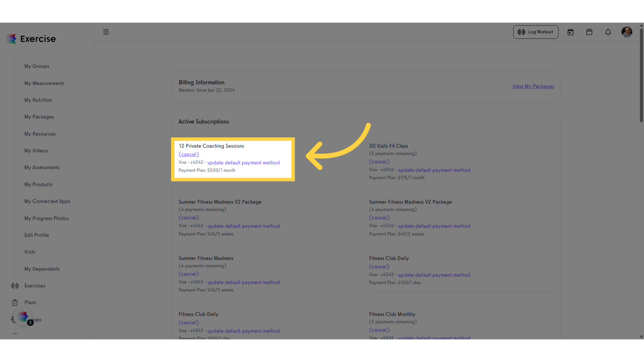Select the Active Subscriptions heading

click(x=204, y=121)
